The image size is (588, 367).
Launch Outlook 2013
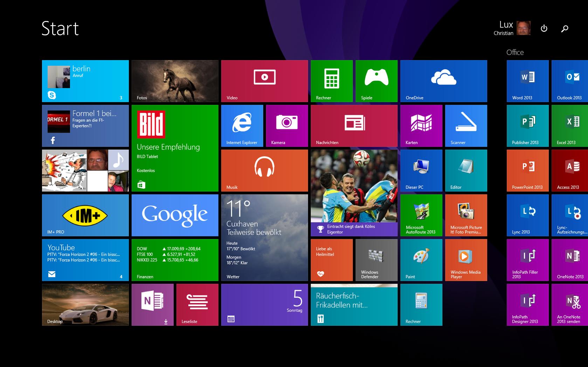click(x=570, y=81)
